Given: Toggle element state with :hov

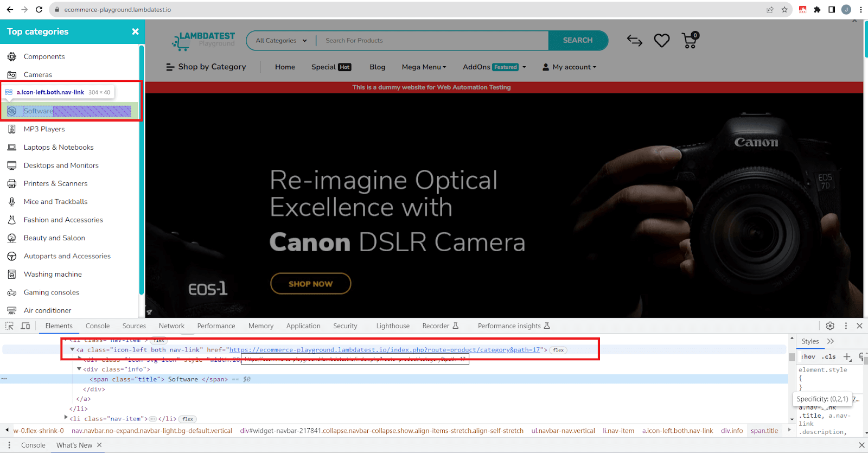Looking at the screenshot, I should [x=808, y=356].
